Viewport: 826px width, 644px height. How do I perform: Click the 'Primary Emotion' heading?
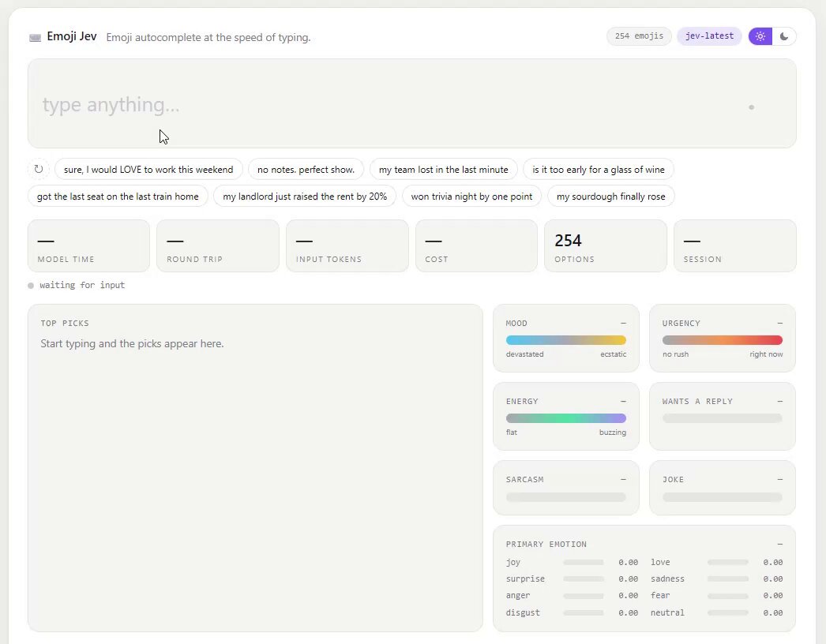546,544
